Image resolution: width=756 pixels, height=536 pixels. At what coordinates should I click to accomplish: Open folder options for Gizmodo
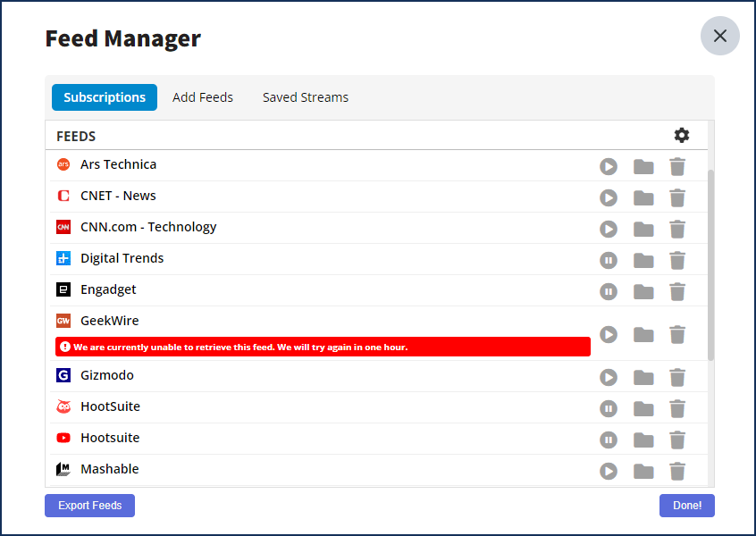pos(643,377)
